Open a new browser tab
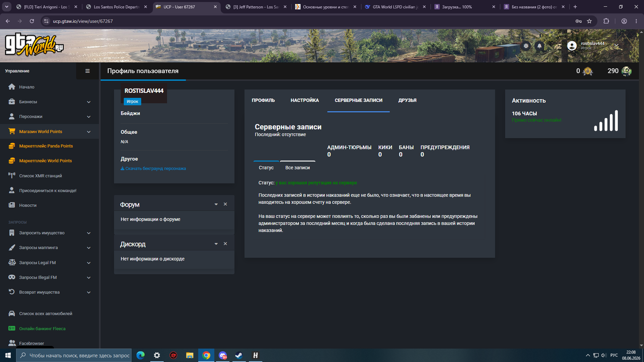Viewport: 644px width, 362px height. point(575,7)
